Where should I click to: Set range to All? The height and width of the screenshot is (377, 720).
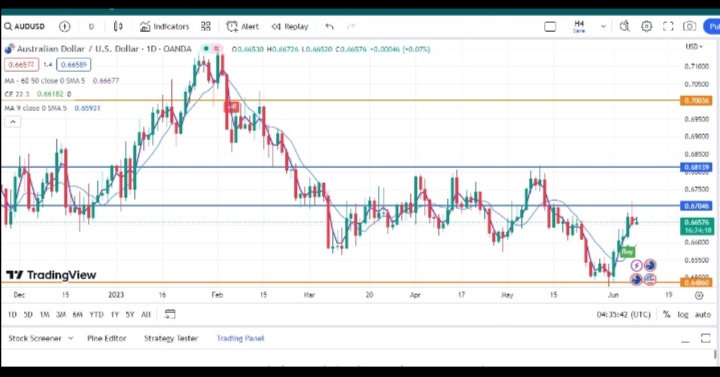[x=146, y=315]
